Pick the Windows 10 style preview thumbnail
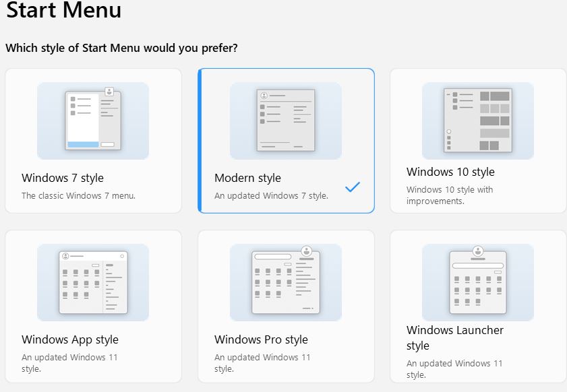 point(478,121)
